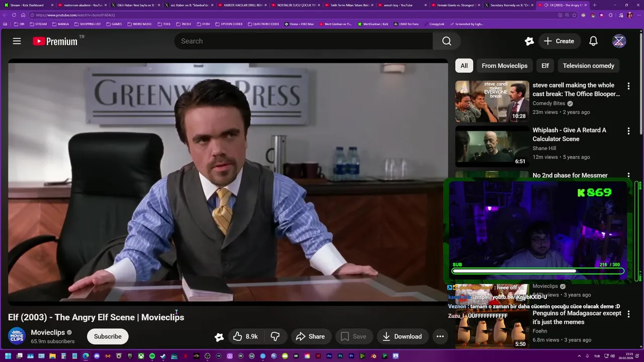Subscribe to Movieclips channel
This screenshot has height=362, width=644.
click(108, 336)
